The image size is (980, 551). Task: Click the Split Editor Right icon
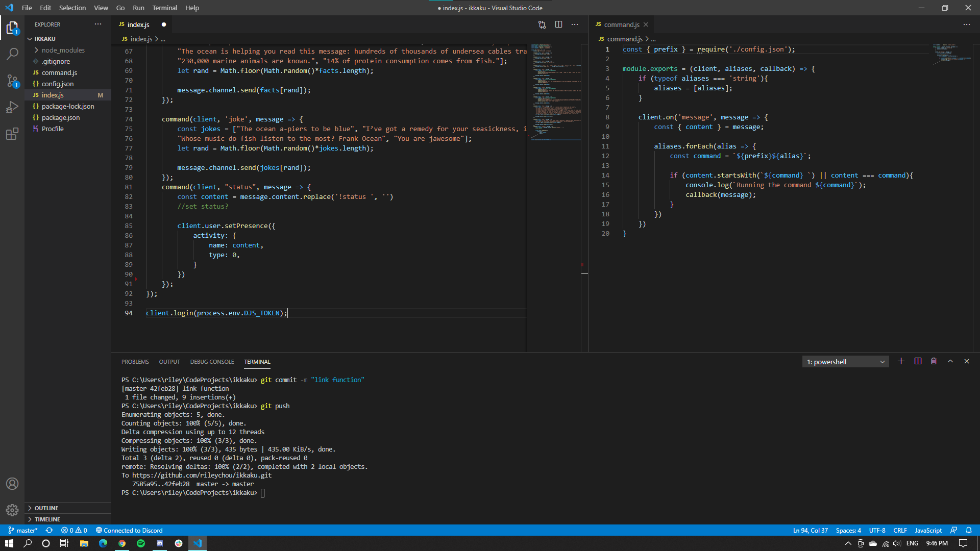pos(558,24)
